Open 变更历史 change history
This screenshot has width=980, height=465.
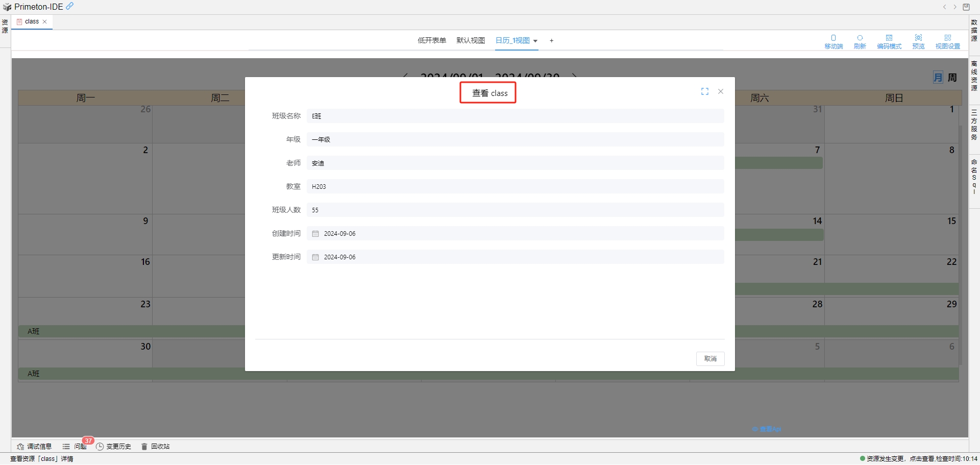click(114, 447)
